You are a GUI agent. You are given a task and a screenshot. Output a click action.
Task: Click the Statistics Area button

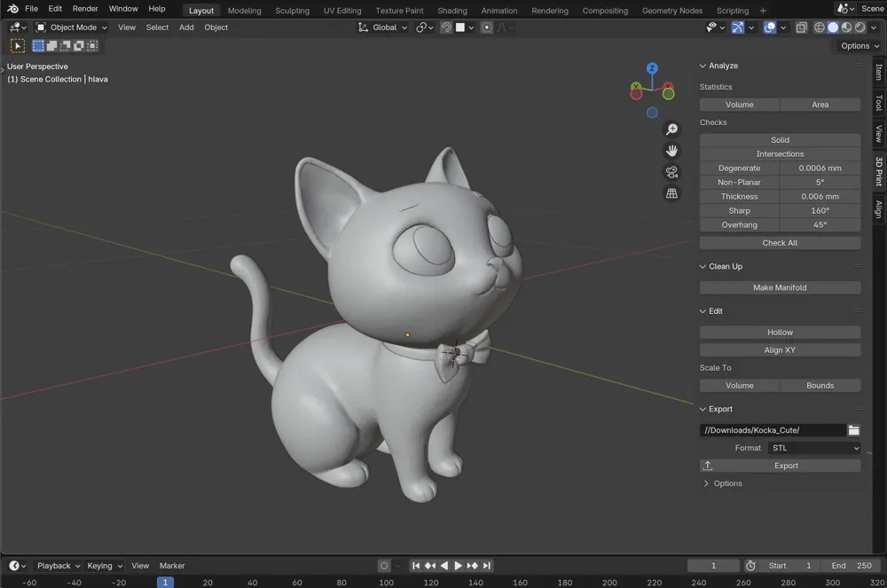[x=820, y=105]
